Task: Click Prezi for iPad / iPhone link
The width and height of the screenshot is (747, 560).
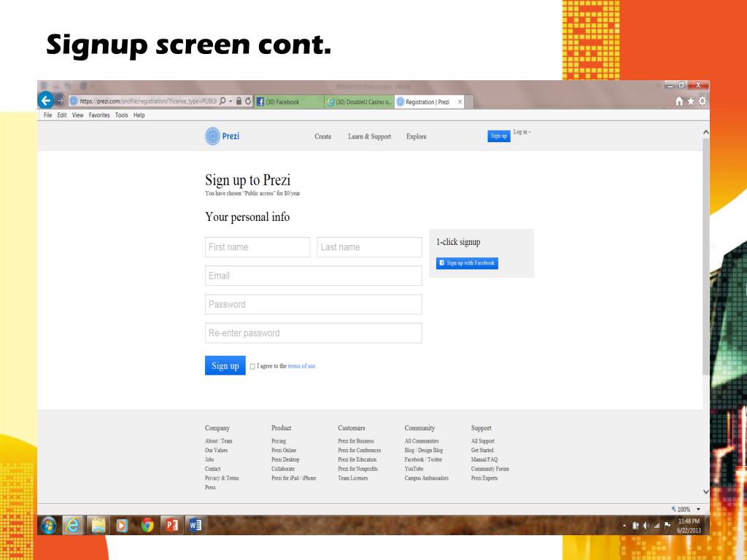Action: 294,478
